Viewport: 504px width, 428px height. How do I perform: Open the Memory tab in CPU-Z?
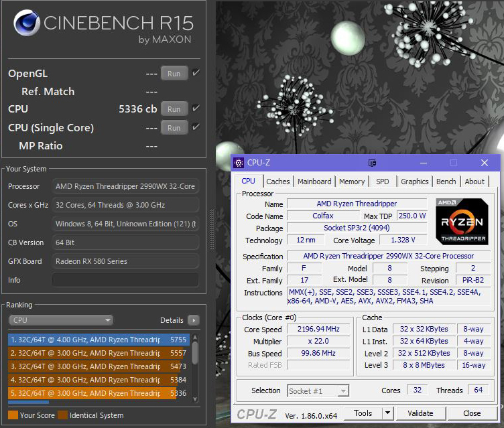352,182
